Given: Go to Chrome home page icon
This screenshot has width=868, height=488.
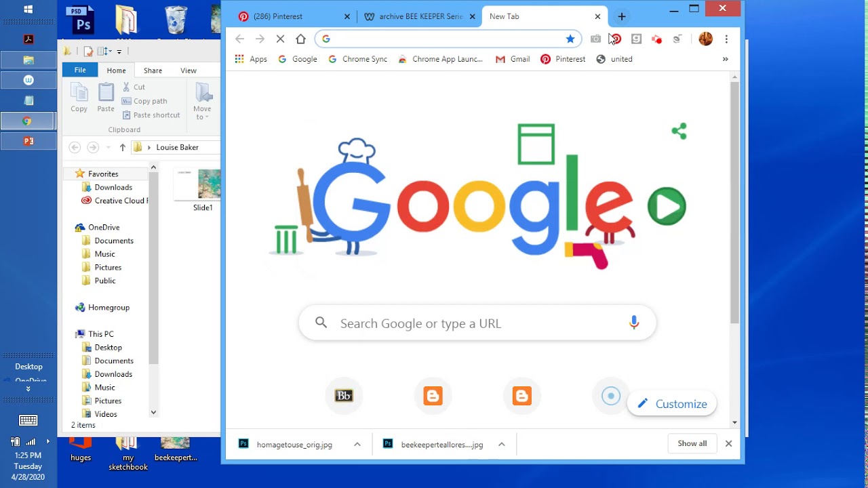Looking at the screenshot, I should [x=300, y=39].
